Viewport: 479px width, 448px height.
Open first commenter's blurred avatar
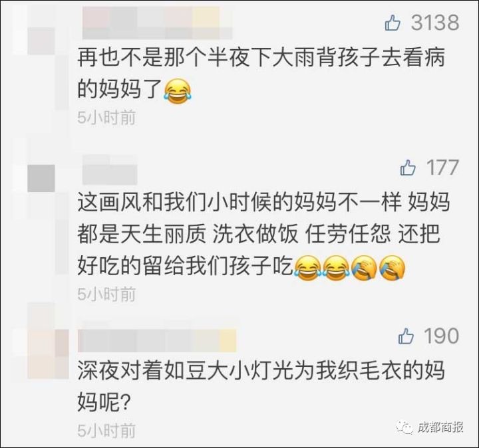click(41, 41)
